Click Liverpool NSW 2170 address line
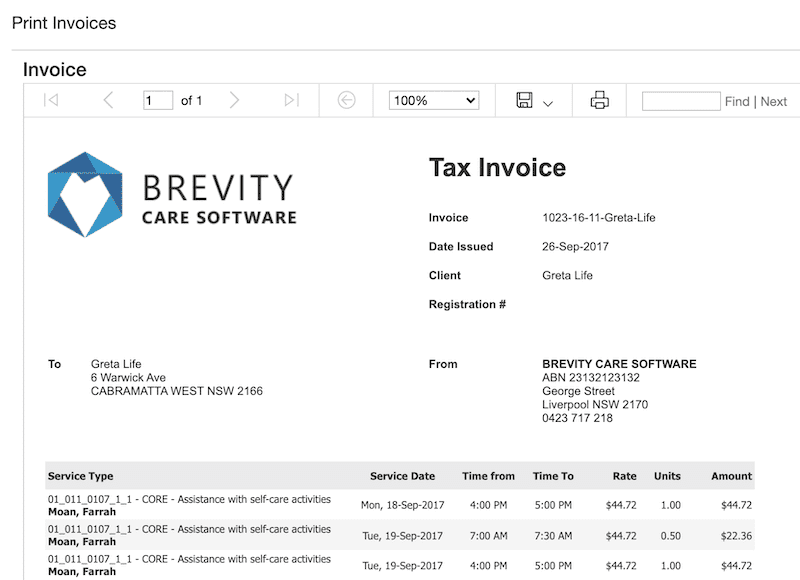The height and width of the screenshot is (580, 800). (595, 405)
